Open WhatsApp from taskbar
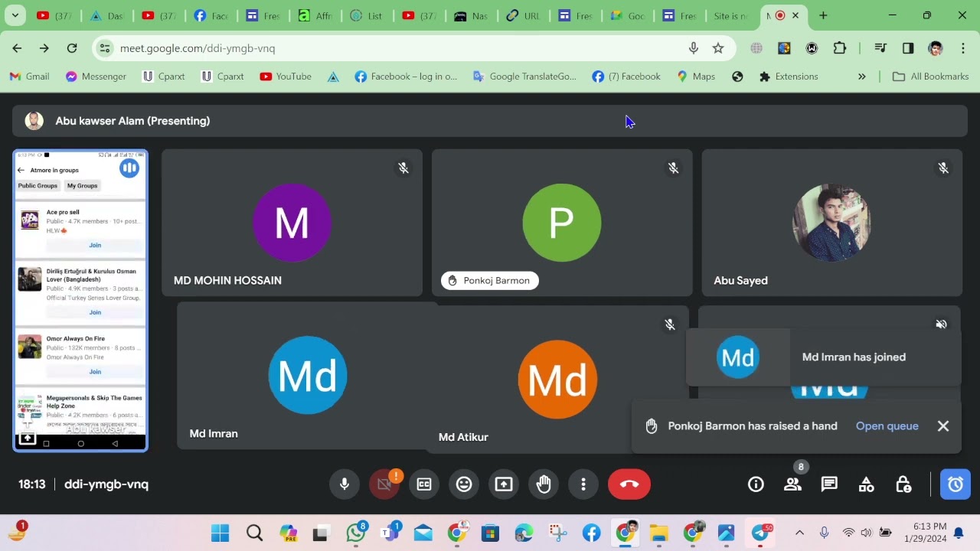 (355, 533)
